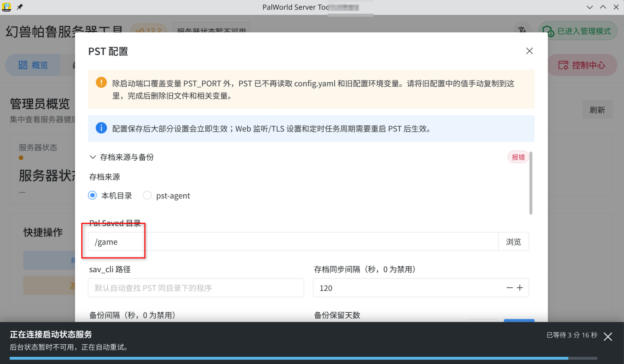Click the 快捷操作 heading
Image resolution: width=624 pixels, height=364 pixels.
click(43, 232)
